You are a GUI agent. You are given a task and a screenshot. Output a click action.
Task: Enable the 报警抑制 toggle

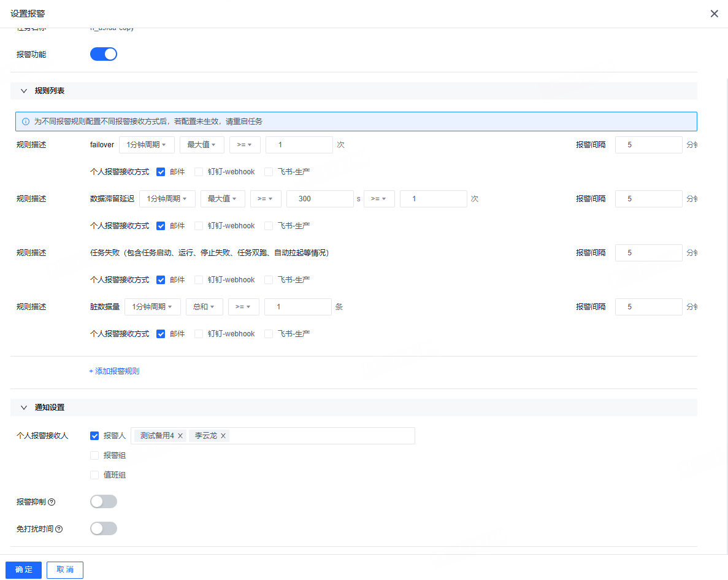104,501
